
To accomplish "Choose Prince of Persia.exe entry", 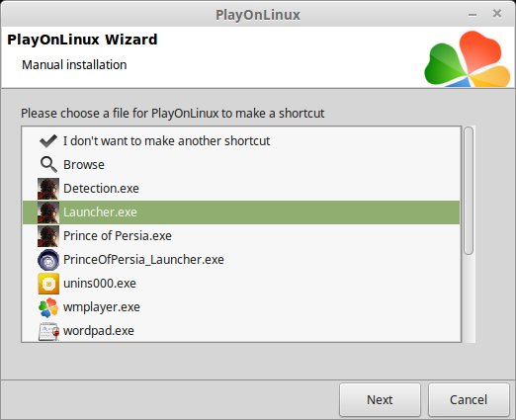I will tap(241, 236).
